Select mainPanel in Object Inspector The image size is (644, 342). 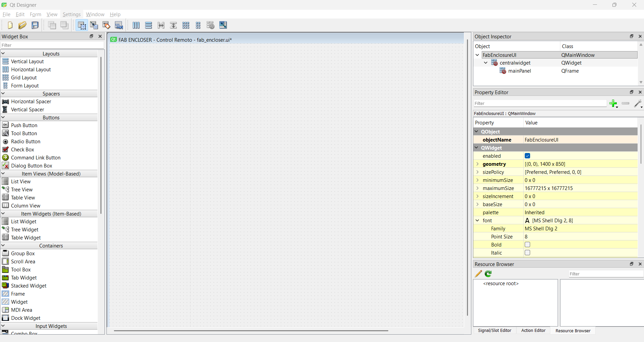point(519,71)
